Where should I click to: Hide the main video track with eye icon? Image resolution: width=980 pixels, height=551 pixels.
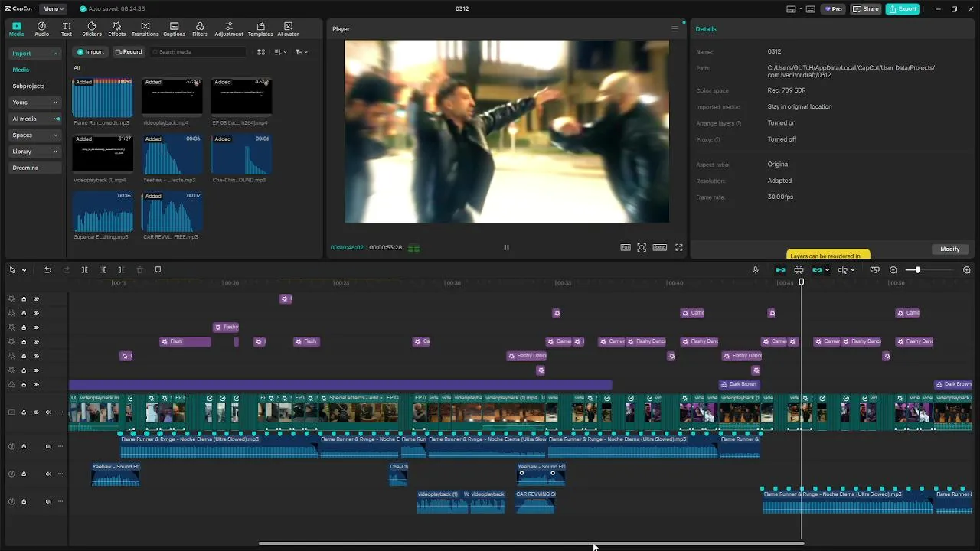(36, 412)
